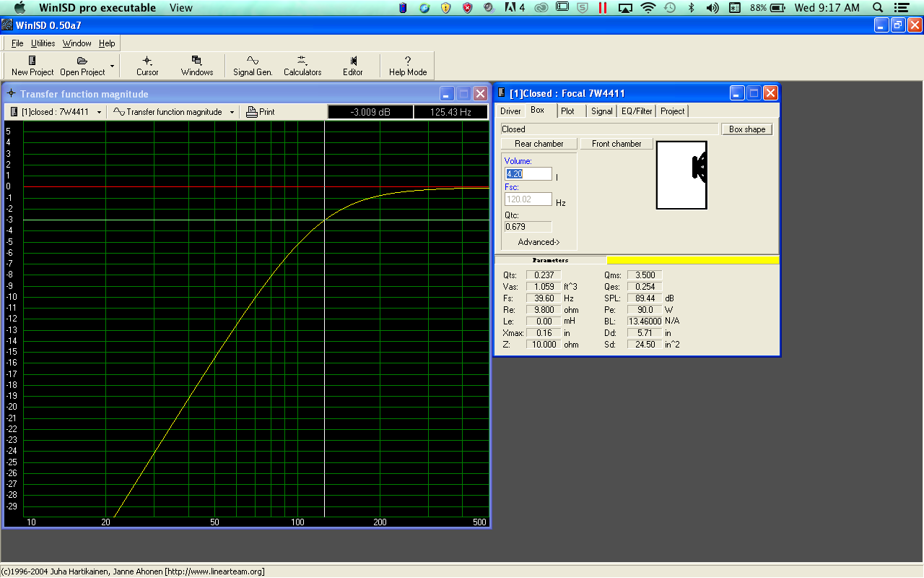Expand the Open Project dropdown arrow

[x=112, y=65]
